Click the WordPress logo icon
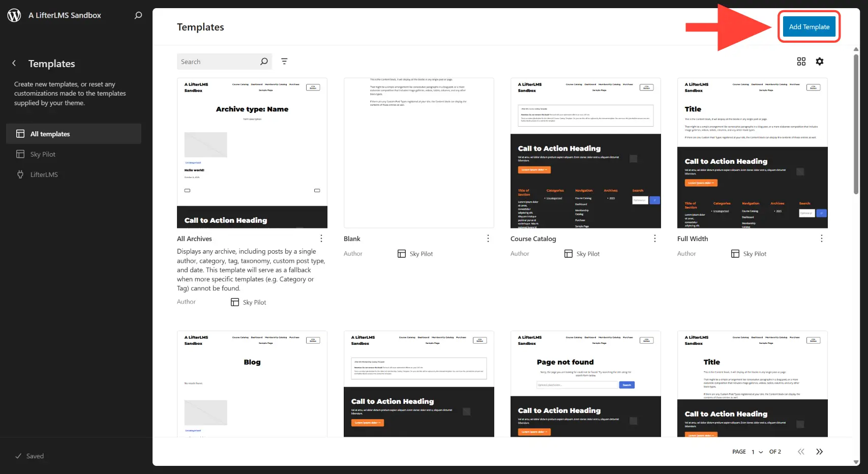This screenshot has width=868, height=474. [x=14, y=15]
